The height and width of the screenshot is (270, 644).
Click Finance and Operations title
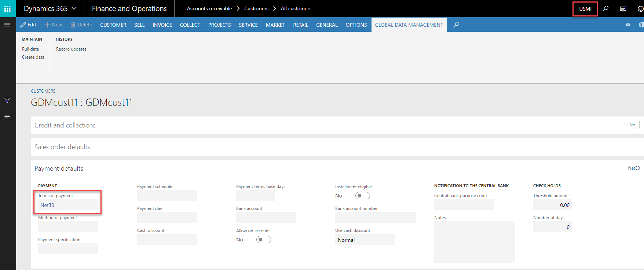pos(129,8)
